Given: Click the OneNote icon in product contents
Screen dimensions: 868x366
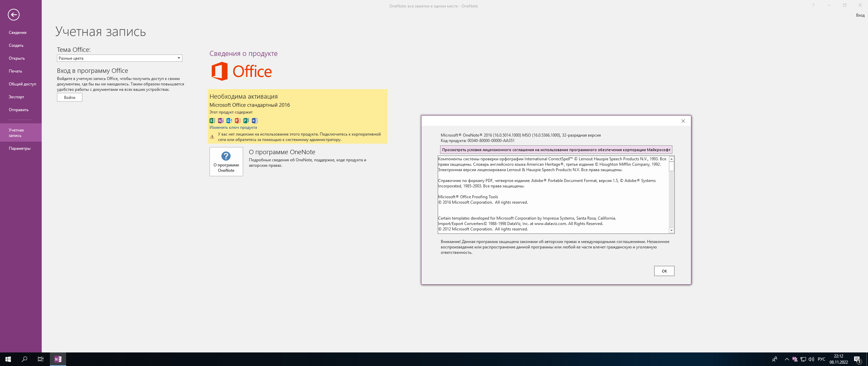Looking at the screenshot, I should (x=221, y=121).
